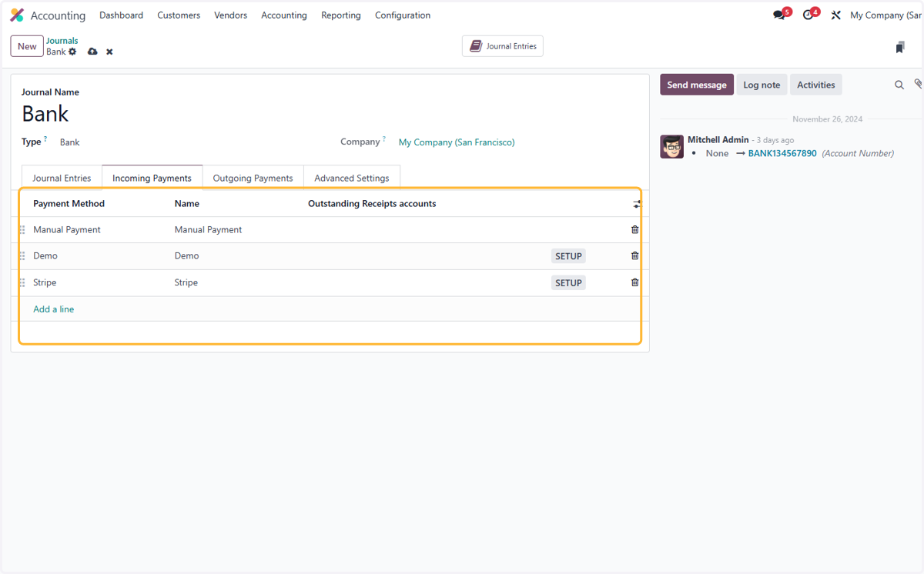Click the Mitchell Admin author name
Image resolution: width=924 pixels, height=574 pixels.
click(x=718, y=140)
